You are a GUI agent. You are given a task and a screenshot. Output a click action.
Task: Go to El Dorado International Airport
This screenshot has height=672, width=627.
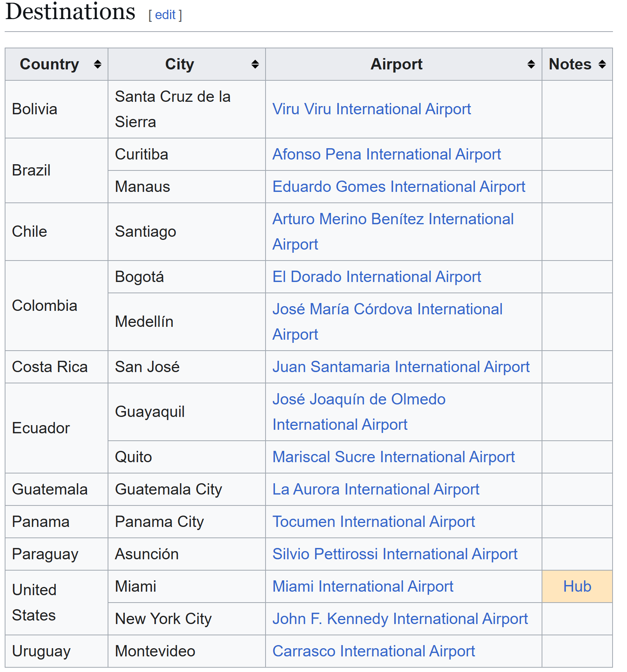tap(376, 277)
